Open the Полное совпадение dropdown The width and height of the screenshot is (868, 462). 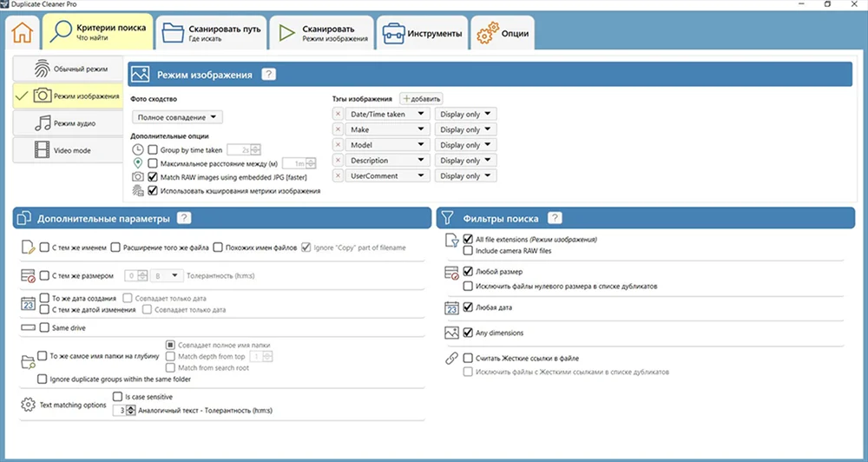[178, 116]
